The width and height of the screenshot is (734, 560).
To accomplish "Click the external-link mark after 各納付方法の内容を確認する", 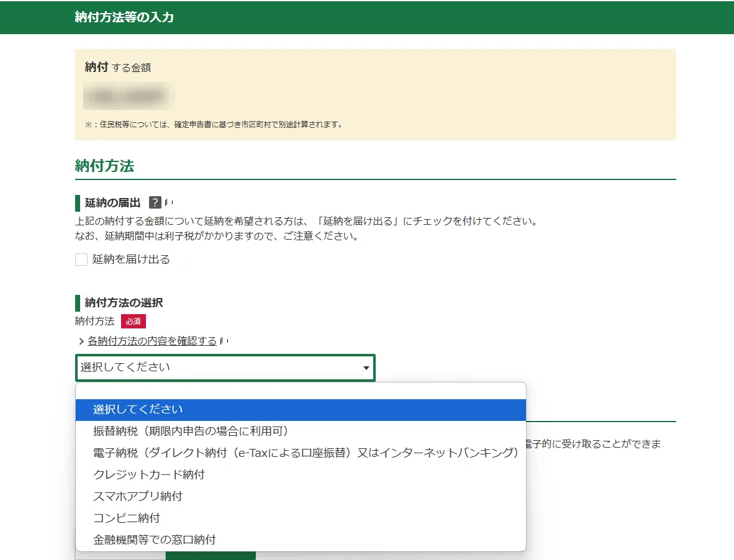I will tap(224, 341).
